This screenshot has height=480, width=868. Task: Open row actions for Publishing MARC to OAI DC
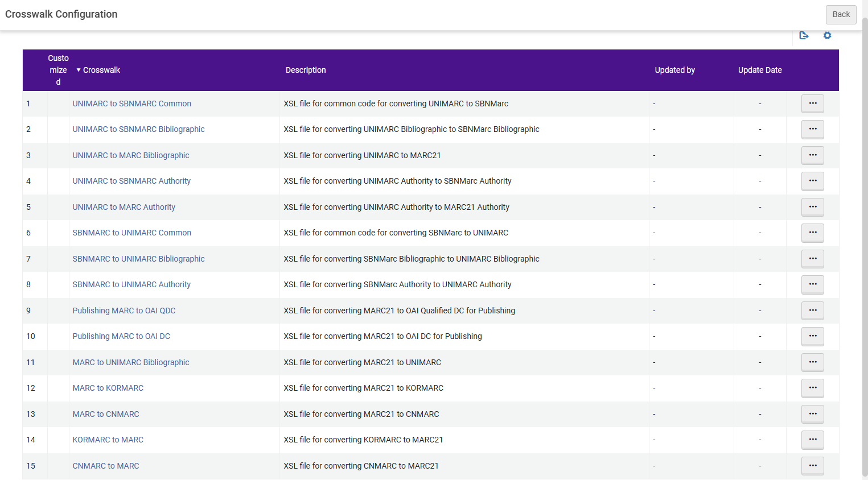coord(813,336)
